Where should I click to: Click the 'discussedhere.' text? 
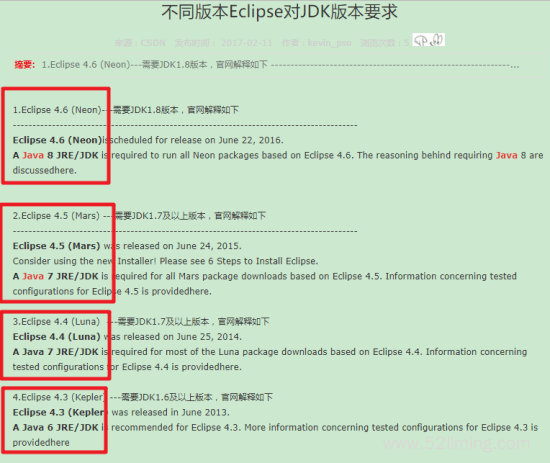(x=45, y=170)
